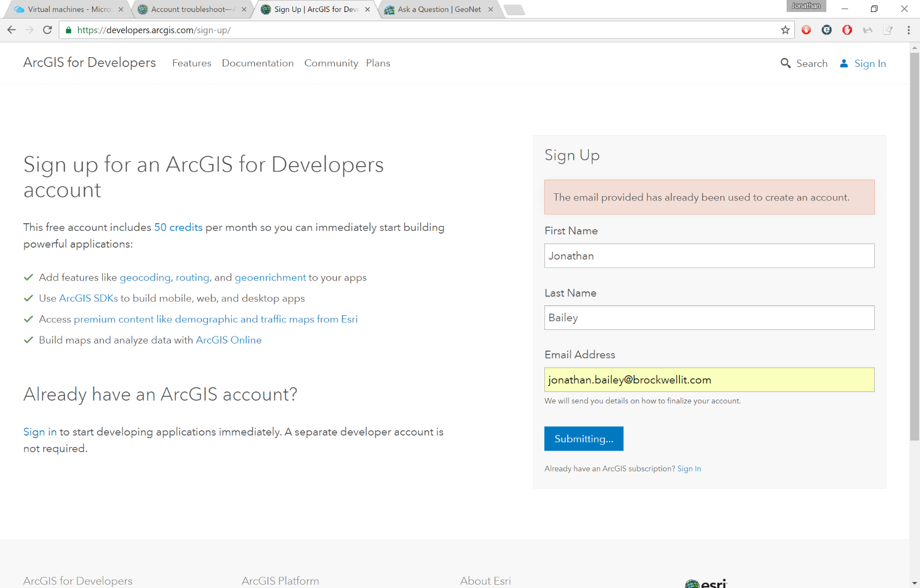920x588 pixels.
Task: Click the green secure padlock icon
Action: click(68, 30)
